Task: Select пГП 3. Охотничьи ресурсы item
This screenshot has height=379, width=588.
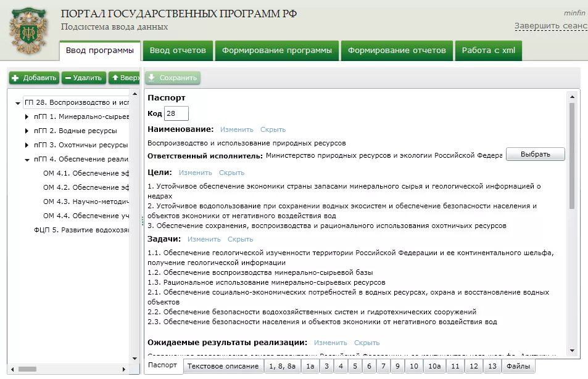Action: (81, 145)
